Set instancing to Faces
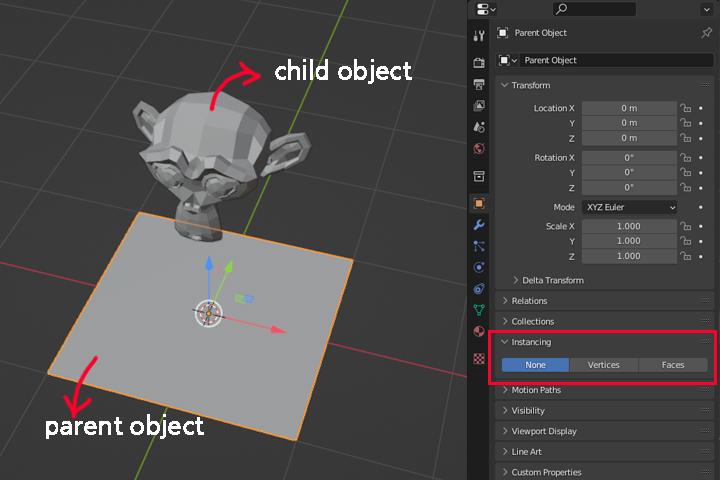720x480 pixels. coord(673,365)
